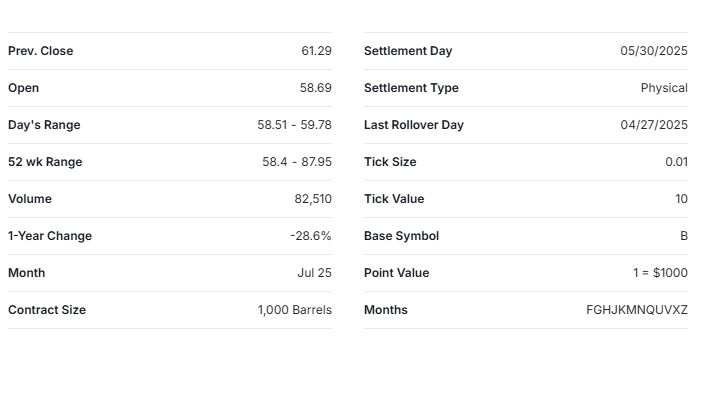Image resolution: width=713 pixels, height=408 pixels.
Task: Click the Tick Size value 0.01
Action: coord(676,162)
